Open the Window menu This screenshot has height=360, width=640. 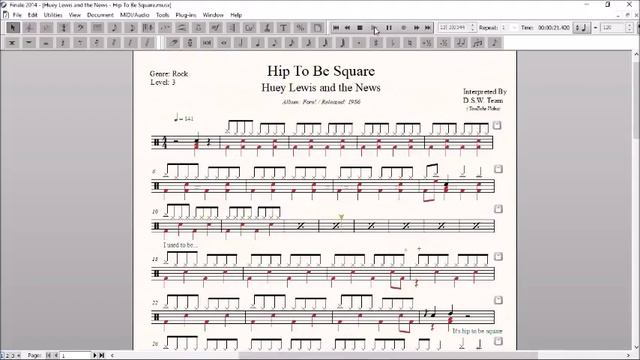tap(213, 15)
